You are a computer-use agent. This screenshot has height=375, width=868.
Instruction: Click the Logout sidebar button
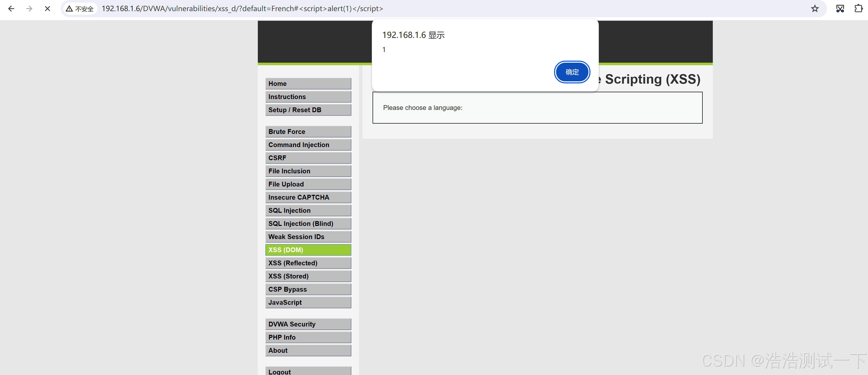[308, 371]
